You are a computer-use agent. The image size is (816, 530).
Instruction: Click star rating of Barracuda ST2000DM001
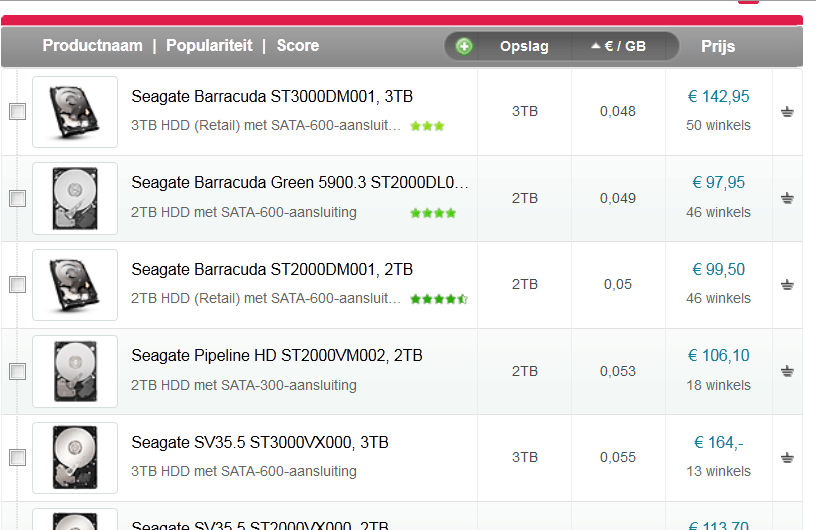[x=439, y=299]
